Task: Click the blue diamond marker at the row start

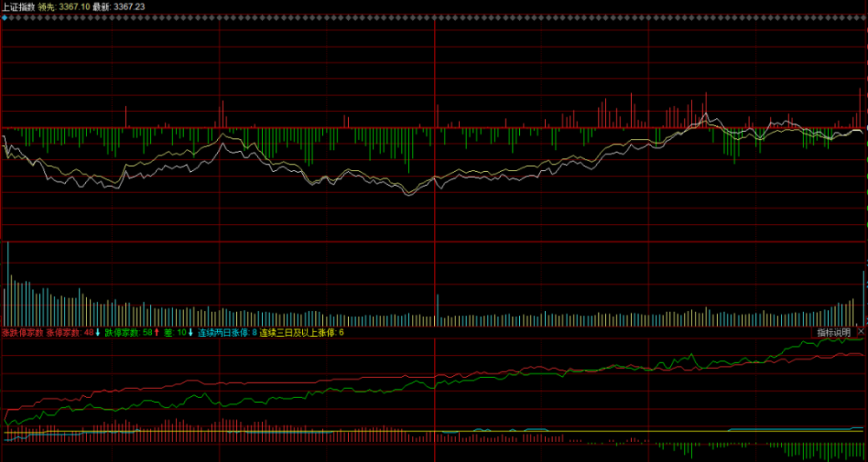Action: (x=4, y=17)
